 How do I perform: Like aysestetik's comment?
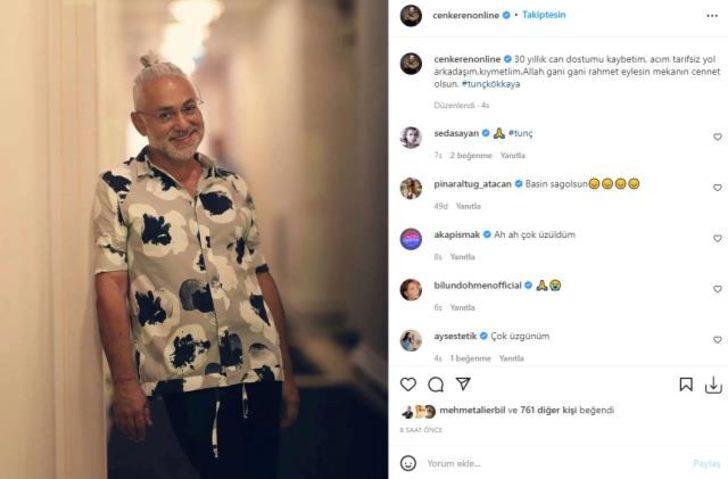point(717,340)
